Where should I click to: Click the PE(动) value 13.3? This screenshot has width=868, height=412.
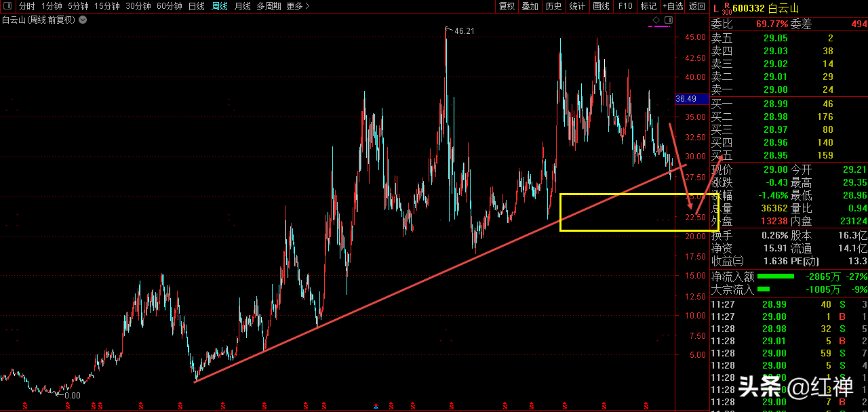click(857, 261)
